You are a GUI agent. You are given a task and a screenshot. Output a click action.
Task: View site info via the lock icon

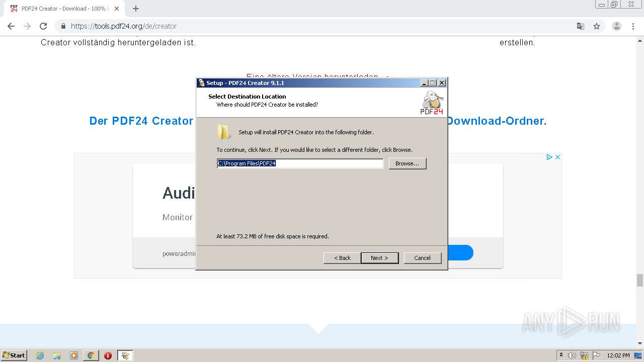pos(63,26)
